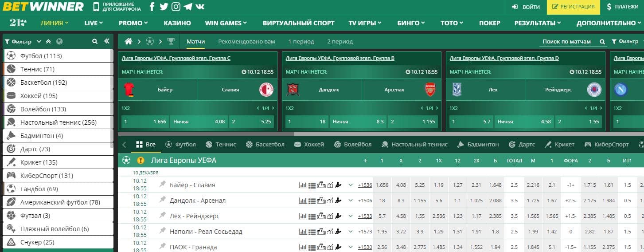Expand the LIVE menu dropdown
The height and width of the screenshot is (252, 644).
point(93,23)
